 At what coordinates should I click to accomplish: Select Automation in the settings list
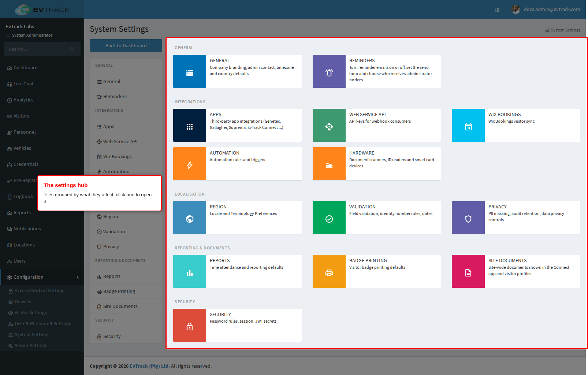tap(126, 170)
